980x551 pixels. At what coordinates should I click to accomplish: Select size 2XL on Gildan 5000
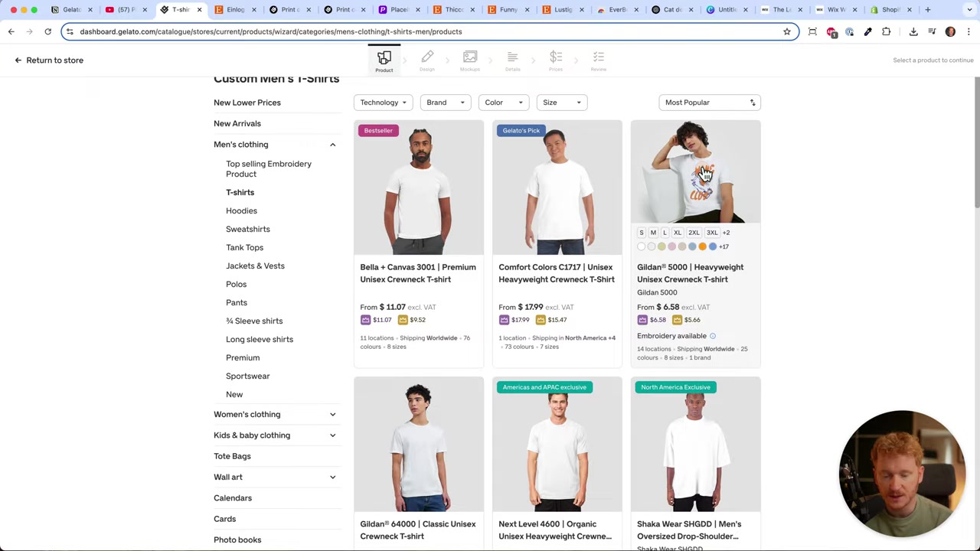tap(694, 233)
